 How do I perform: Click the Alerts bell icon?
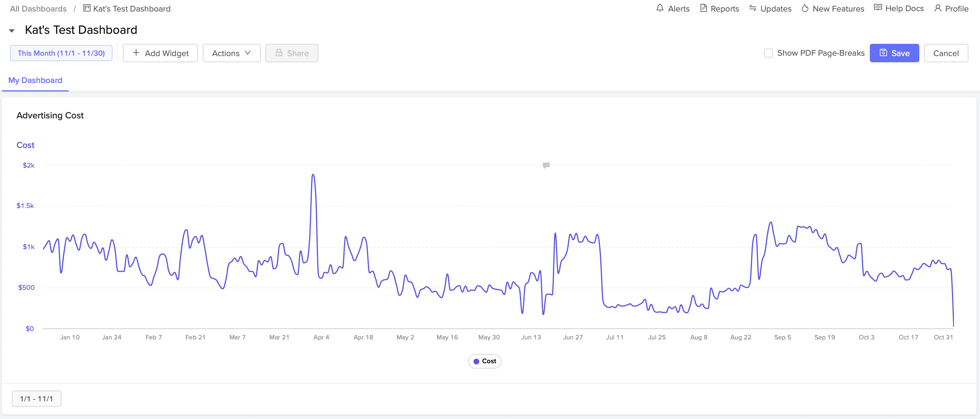click(660, 8)
